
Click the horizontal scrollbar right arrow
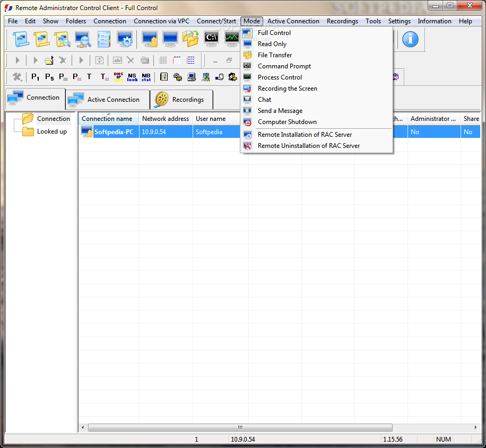coord(476,427)
